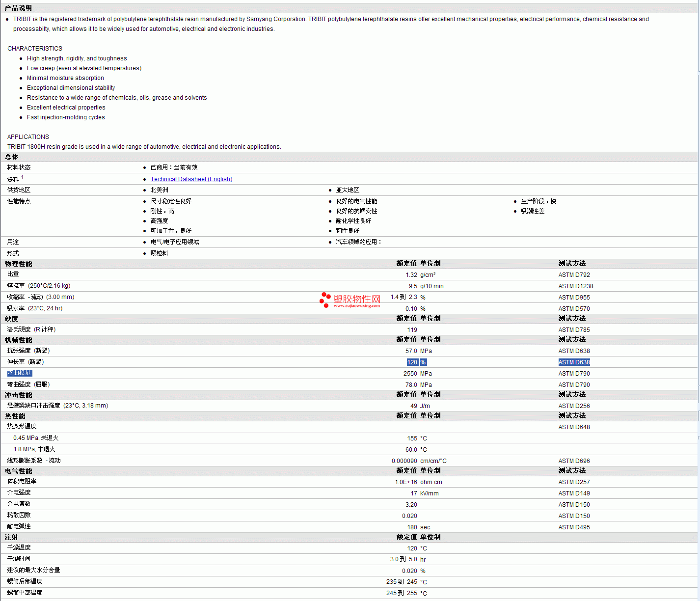This screenshot has height=601, width=700.
Task: Click the 吸潮性差 feature entry
Action: (x=533, y=211)
